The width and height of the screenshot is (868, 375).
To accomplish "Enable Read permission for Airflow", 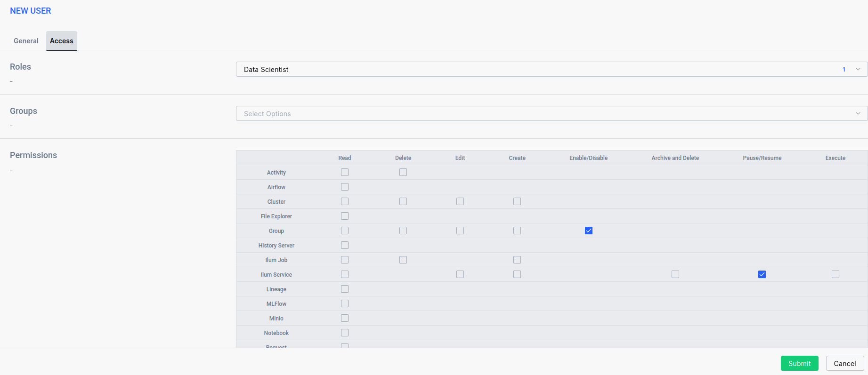I will coord(345,187).
